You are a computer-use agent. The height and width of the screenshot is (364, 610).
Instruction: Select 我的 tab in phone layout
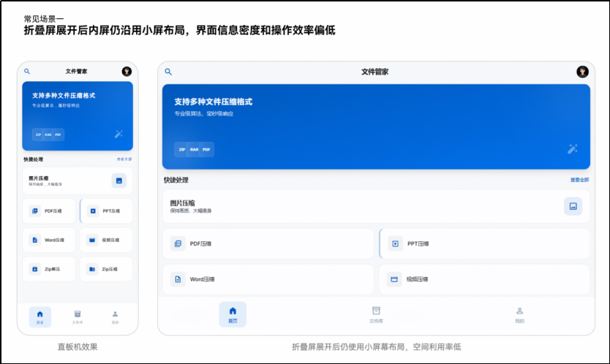(x=115, y=317)
